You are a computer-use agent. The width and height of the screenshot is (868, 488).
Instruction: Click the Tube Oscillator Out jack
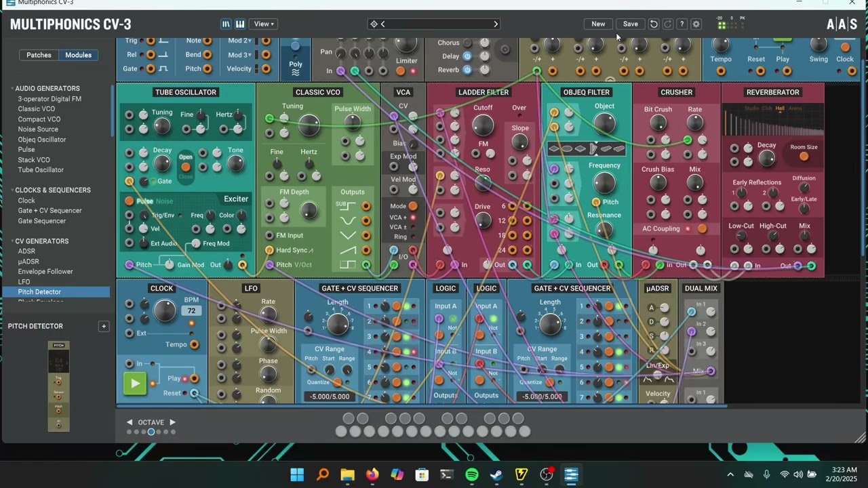coord(242,265)
